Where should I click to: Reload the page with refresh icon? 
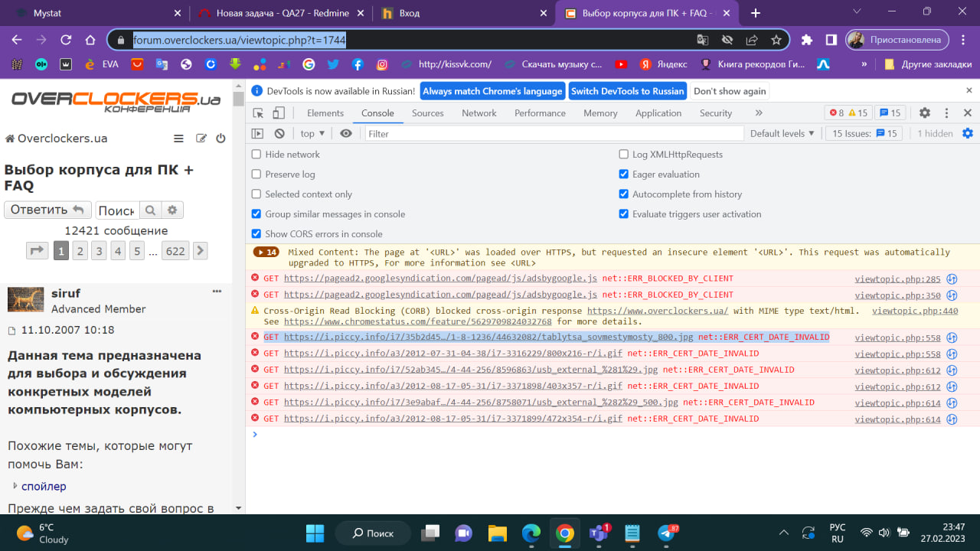66,40
